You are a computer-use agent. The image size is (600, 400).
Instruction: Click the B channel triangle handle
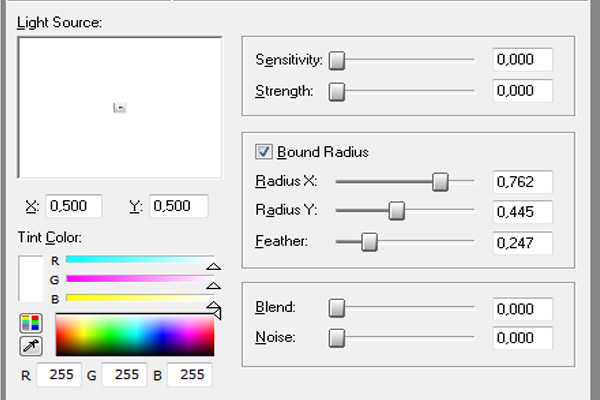(214, 305)
